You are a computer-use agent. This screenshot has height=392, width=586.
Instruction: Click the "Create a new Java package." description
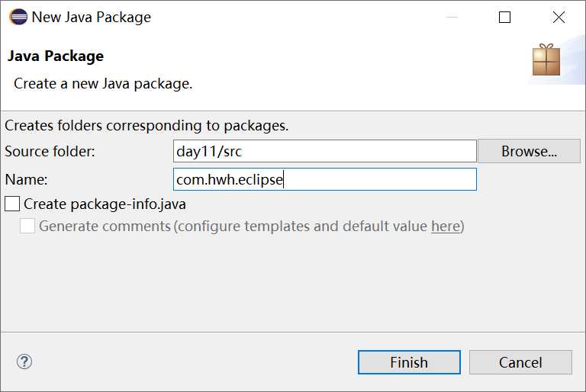tap(103, 83)
